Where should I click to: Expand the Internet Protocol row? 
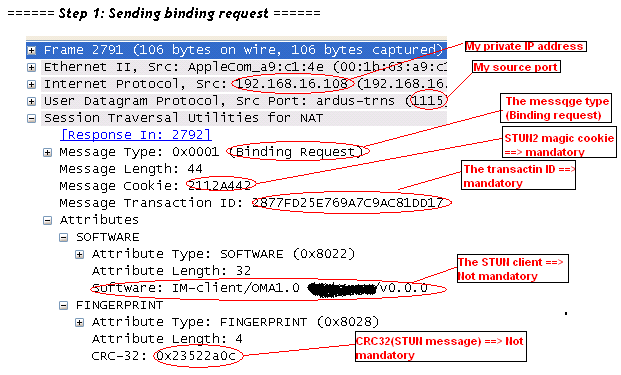point(31,84)
